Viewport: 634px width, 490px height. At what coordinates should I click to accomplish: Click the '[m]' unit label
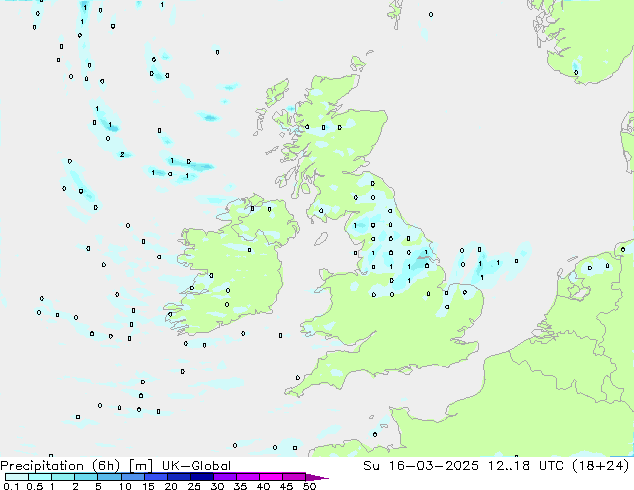(140, 466)
